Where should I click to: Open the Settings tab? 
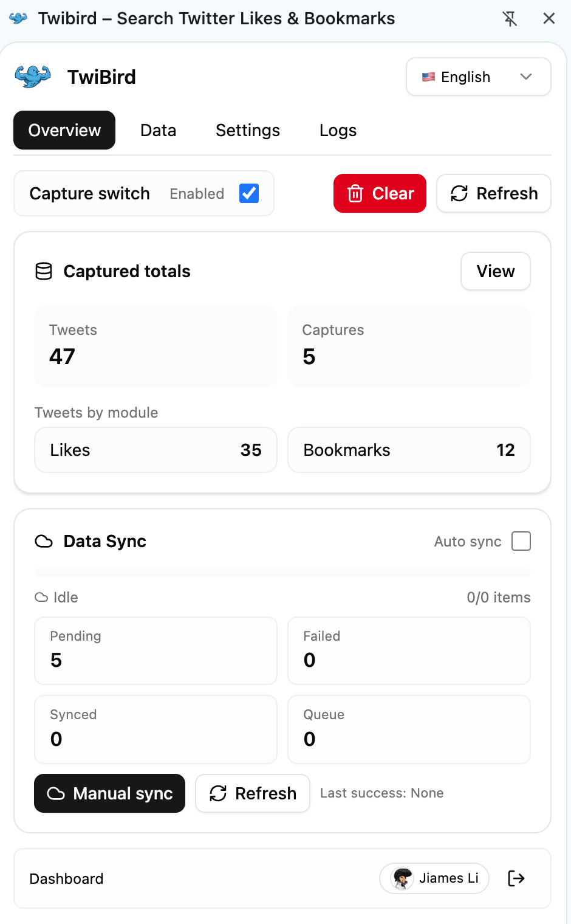click(x=248, y=130)
